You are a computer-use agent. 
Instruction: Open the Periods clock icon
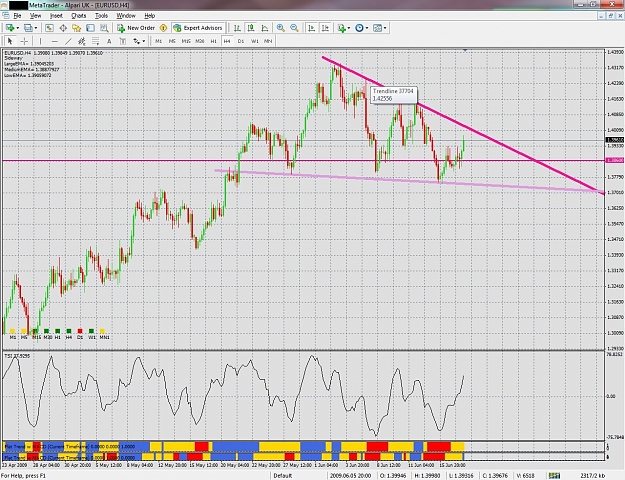click(x=359, y=28)
